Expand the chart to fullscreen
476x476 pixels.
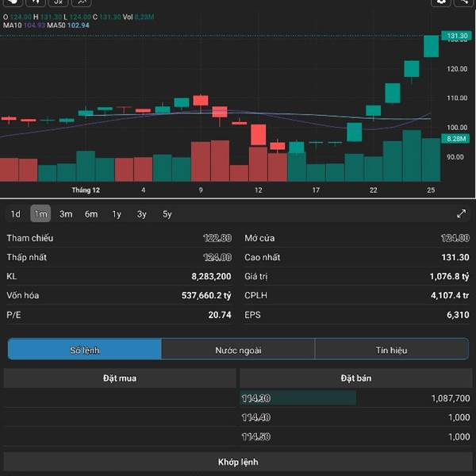coord(461,213)
